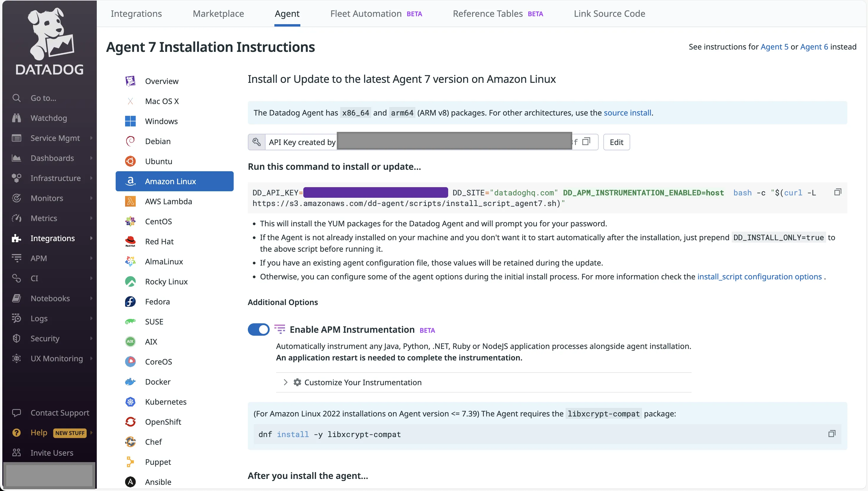
Task: Select the Amazon Linux OS option
Action: tap(170, 181)
